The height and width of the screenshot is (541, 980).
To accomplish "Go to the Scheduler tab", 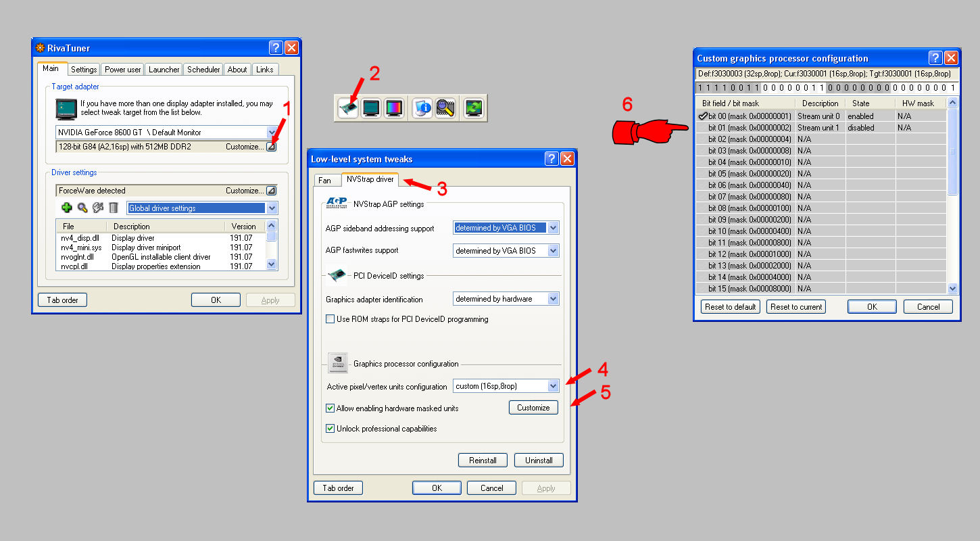I will [203, 70].
